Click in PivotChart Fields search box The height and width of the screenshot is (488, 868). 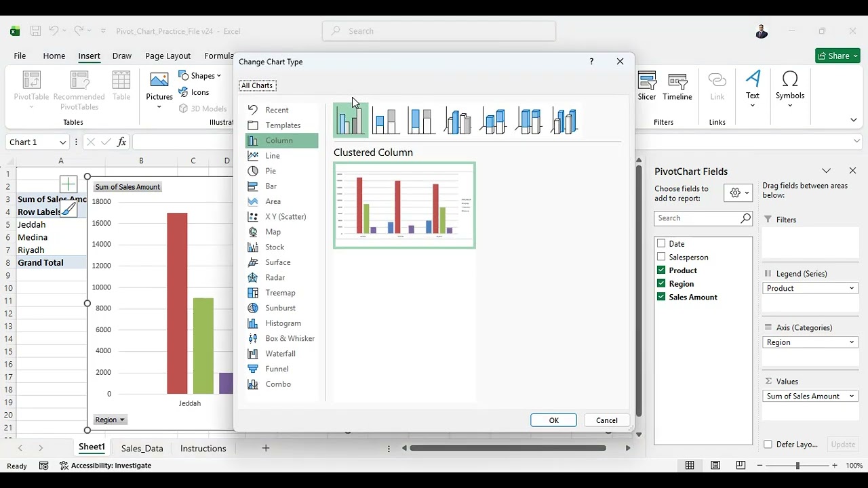pos(703,218)
